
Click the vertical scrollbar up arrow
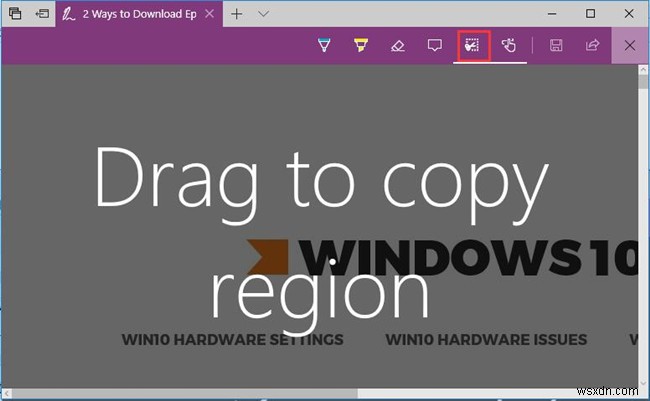click(x=643, y=70)
